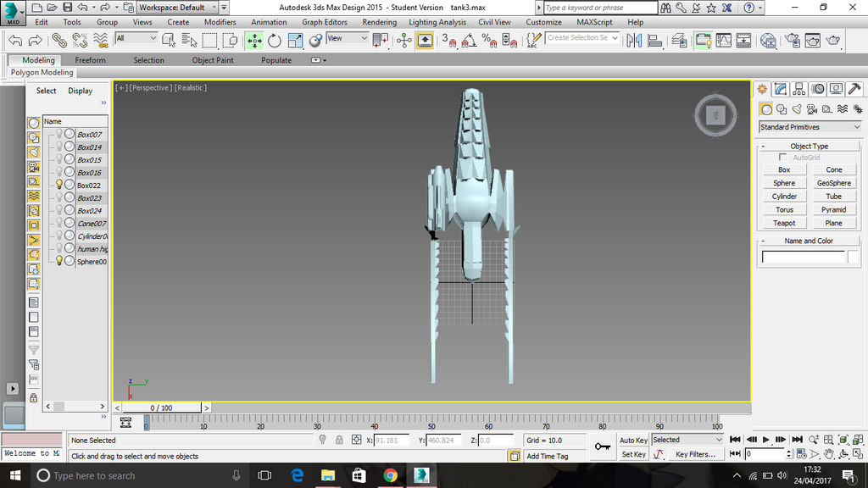Switch to the Freeform ribbon tab
The height and width of the screenshot is (488, 868).
pos(91,60)
